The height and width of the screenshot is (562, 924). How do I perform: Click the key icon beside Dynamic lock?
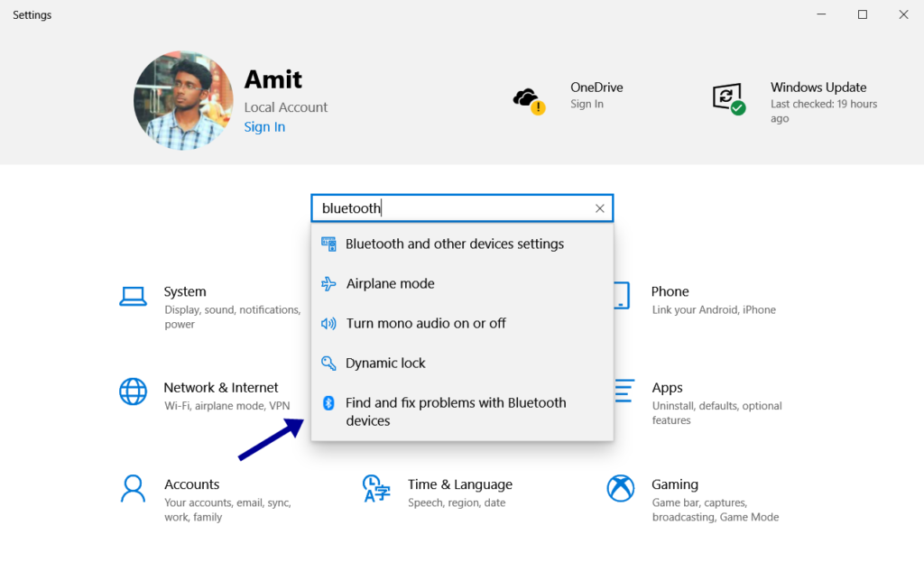329,363
